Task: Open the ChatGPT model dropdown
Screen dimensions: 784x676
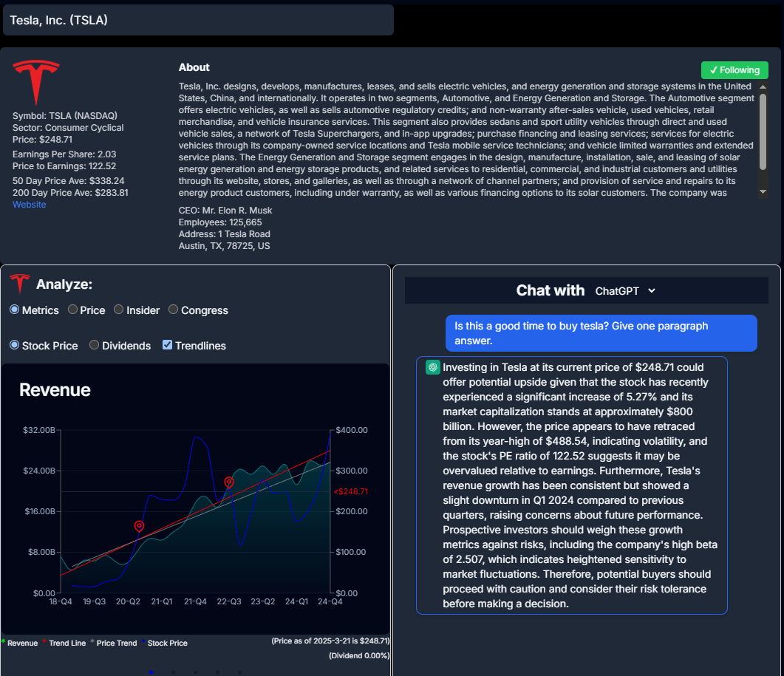Action: click(x=625, y=291)
